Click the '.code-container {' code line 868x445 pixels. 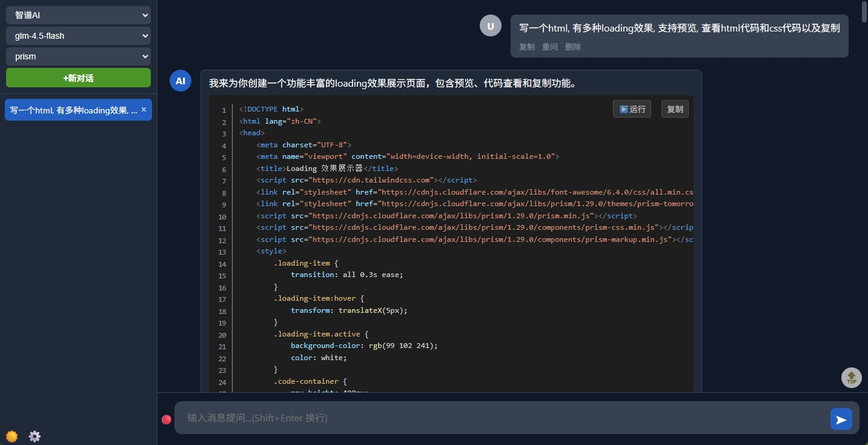click(x=310, y=381)
